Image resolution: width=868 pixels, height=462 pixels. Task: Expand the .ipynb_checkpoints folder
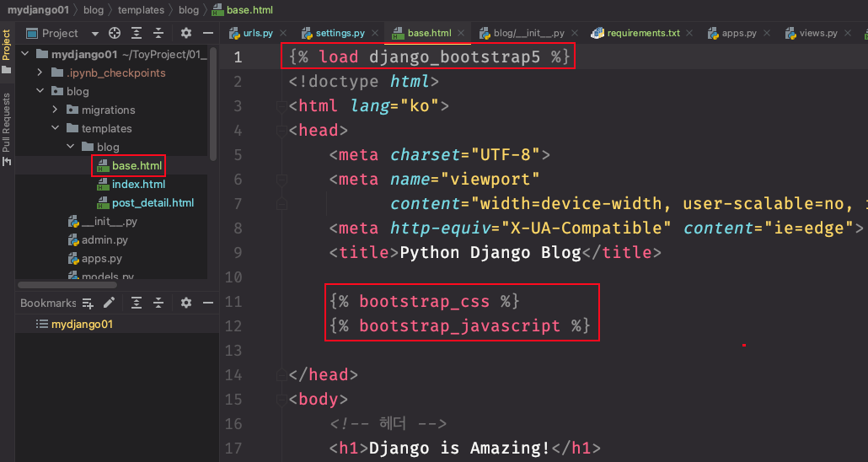click(x=40, y=73)
